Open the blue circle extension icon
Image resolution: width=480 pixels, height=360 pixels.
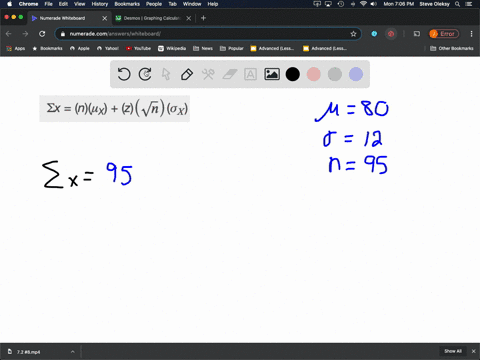374,34
